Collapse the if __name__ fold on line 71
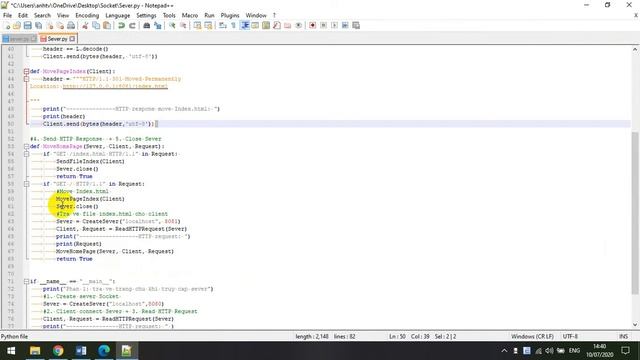Viewport: 640px width, 360px height. [27, 281]
